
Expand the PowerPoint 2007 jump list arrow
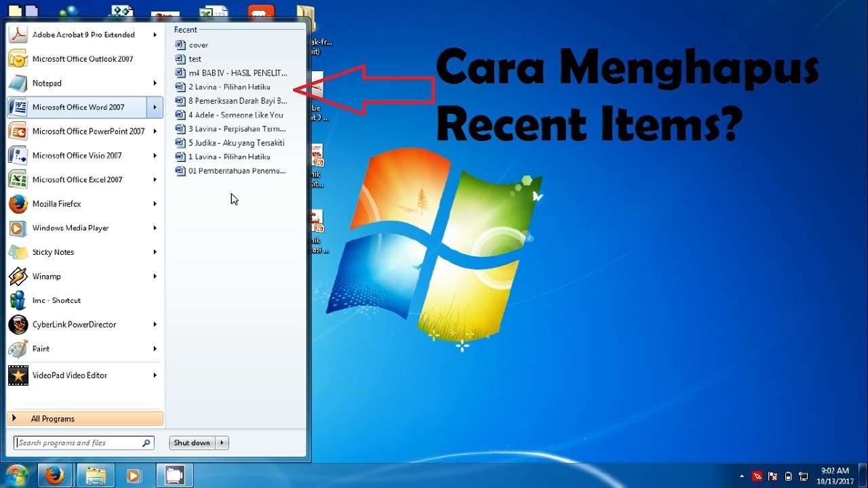[155, 131]
